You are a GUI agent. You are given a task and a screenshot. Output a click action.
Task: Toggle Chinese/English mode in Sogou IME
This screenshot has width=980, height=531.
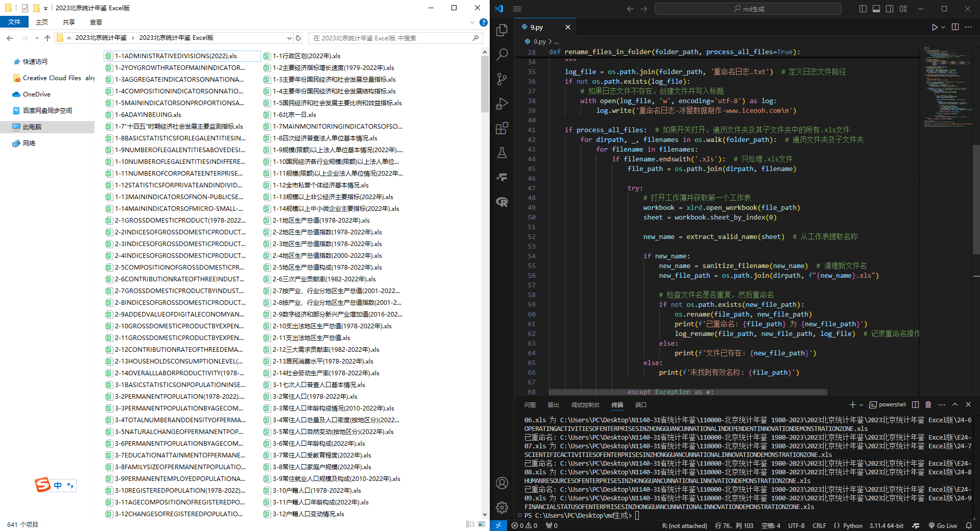[x=58, y=485]
